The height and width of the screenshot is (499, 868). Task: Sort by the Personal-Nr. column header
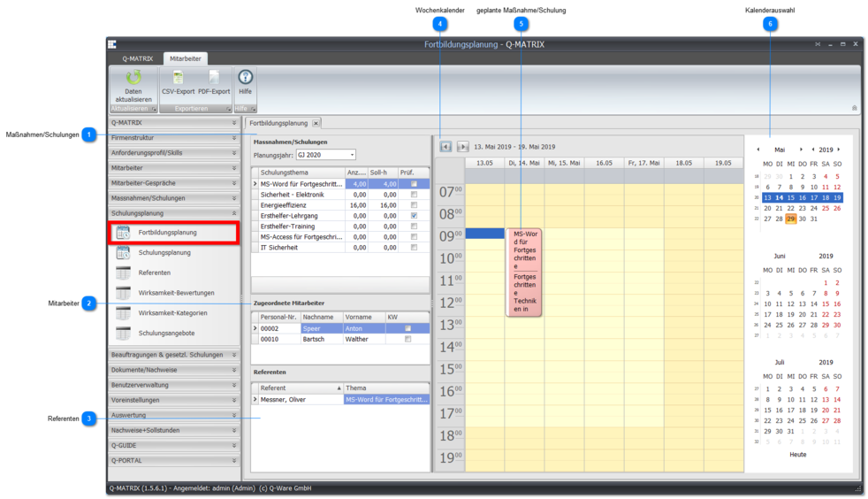279,318
